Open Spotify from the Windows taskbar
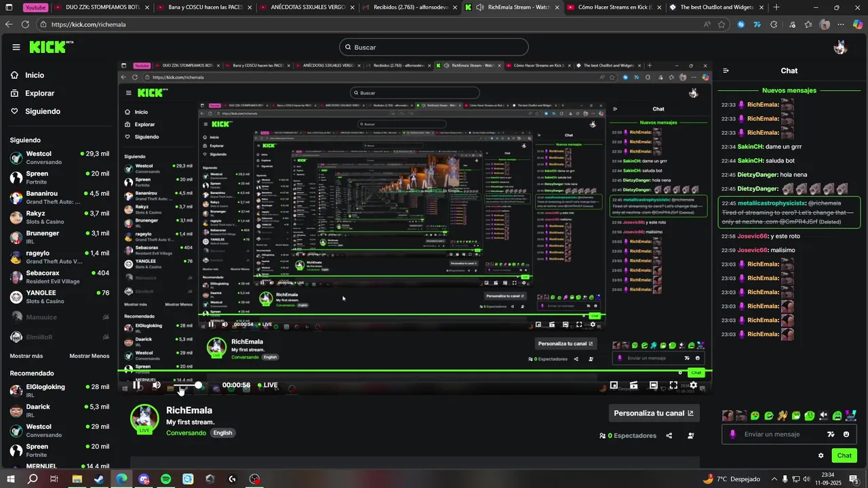868x488 pixels. (166, 479)
